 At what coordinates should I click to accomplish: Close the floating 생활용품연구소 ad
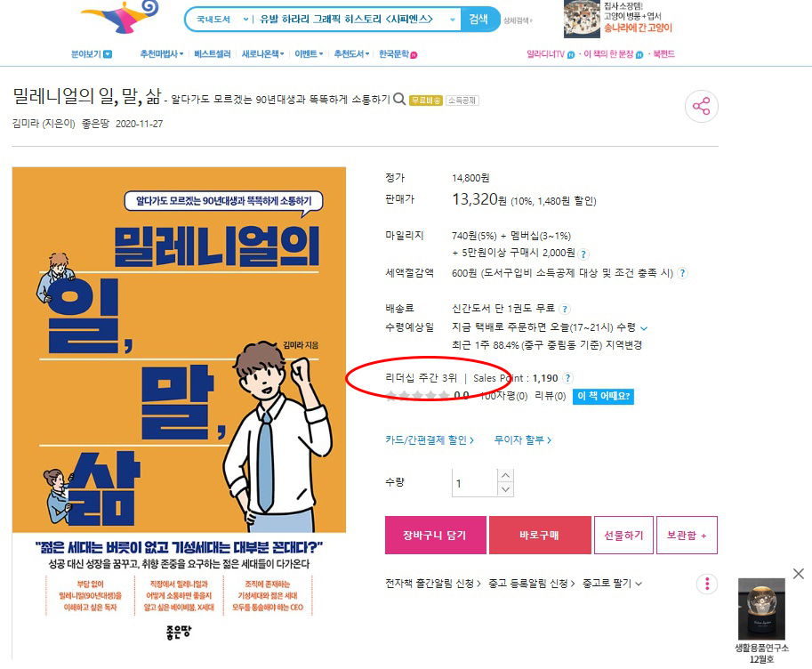tap(799, 574)
